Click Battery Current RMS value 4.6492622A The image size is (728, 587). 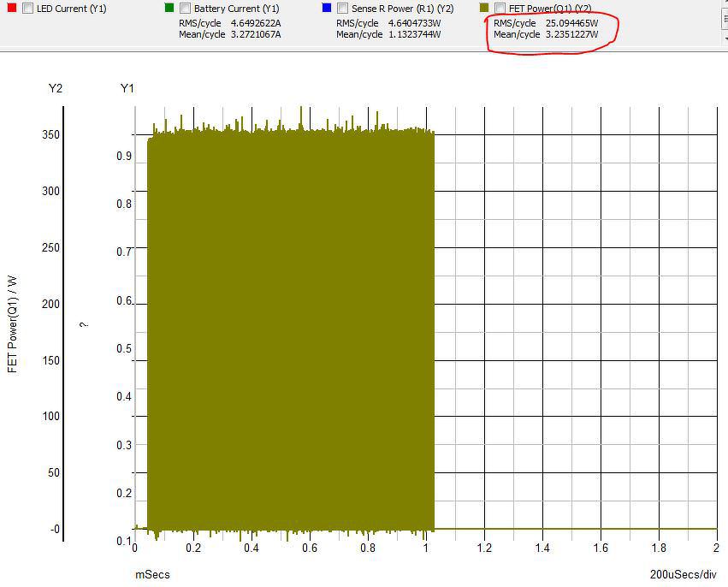pyautogui.click(x=256, y=23)
